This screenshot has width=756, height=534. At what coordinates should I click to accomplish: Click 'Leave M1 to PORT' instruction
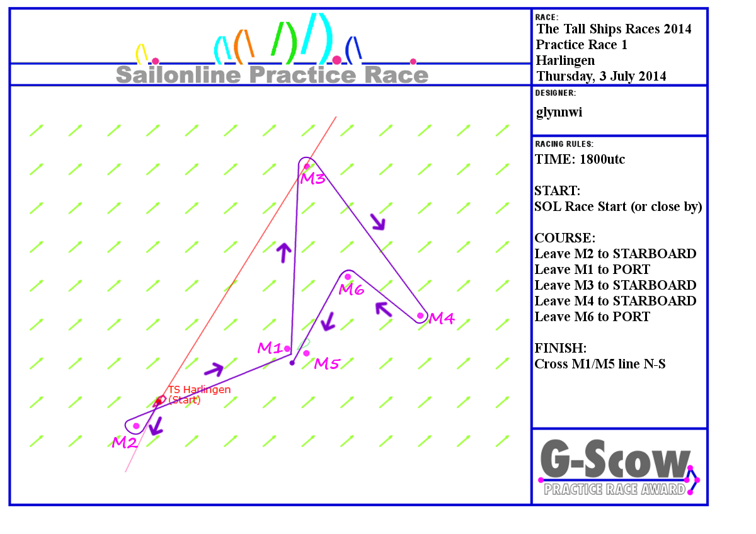pyautogui.click(x=592, y=270)
